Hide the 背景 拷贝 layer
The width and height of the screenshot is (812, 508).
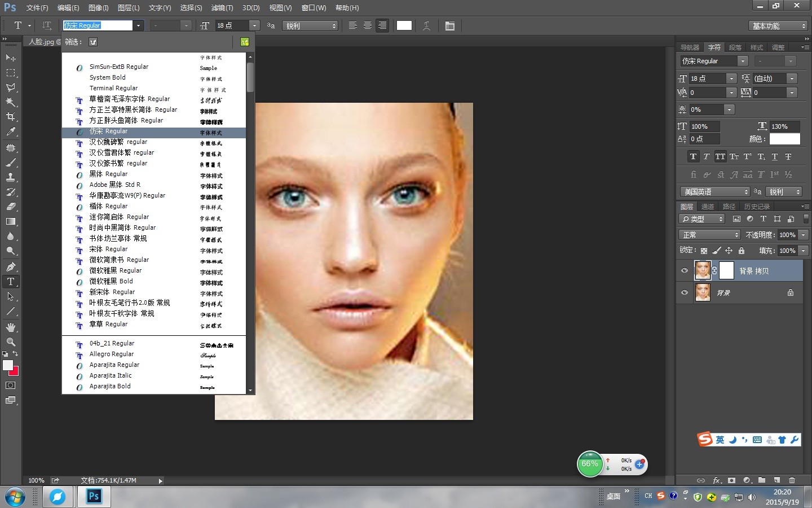pyautogui.click(x=684, y=271)
